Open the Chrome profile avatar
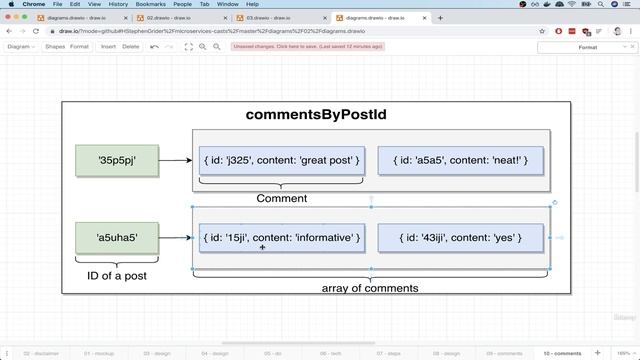This screenshot has width=640, height=360. (618, 31)
